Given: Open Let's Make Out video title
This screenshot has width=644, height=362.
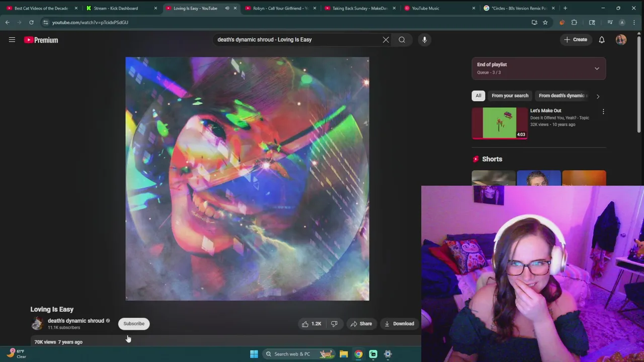Looking at the screenshot, I should click(545, 111).
